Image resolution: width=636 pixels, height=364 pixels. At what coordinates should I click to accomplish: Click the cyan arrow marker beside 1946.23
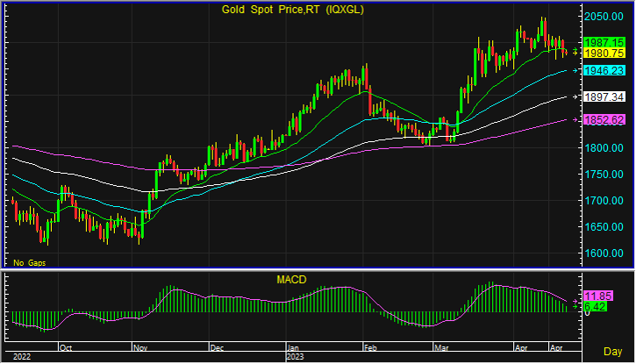[x=575, y=70]
